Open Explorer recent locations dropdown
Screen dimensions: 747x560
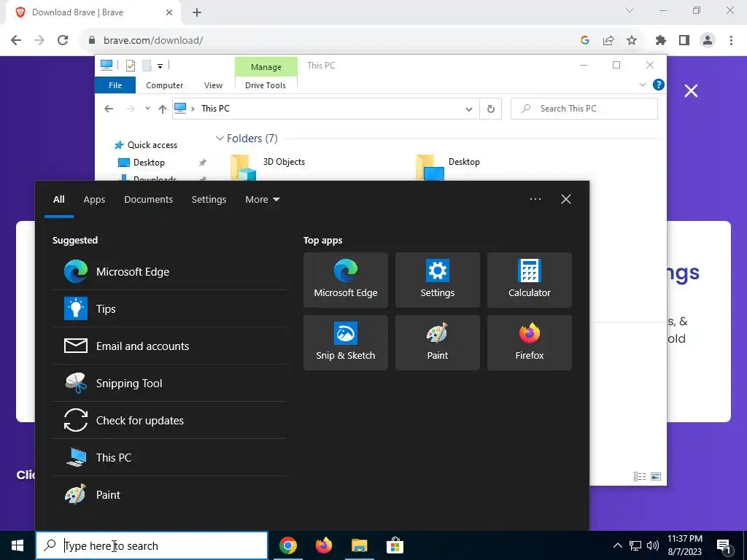coord(147,109)
